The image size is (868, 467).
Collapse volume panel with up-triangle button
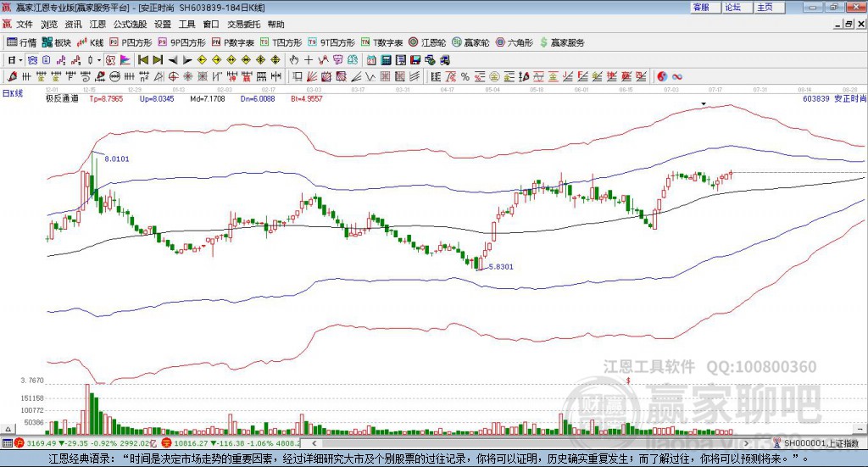coord(8,429)
